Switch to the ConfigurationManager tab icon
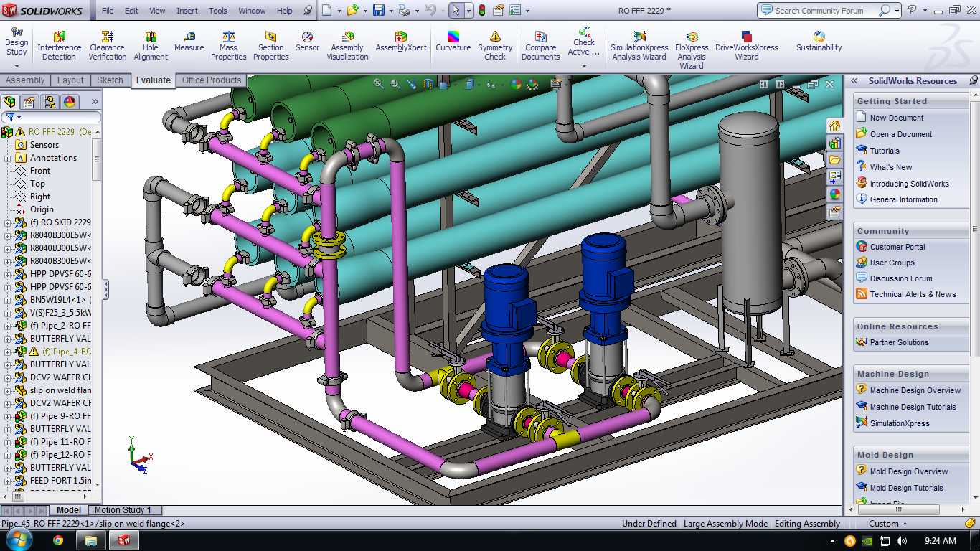 coord(49,102)
